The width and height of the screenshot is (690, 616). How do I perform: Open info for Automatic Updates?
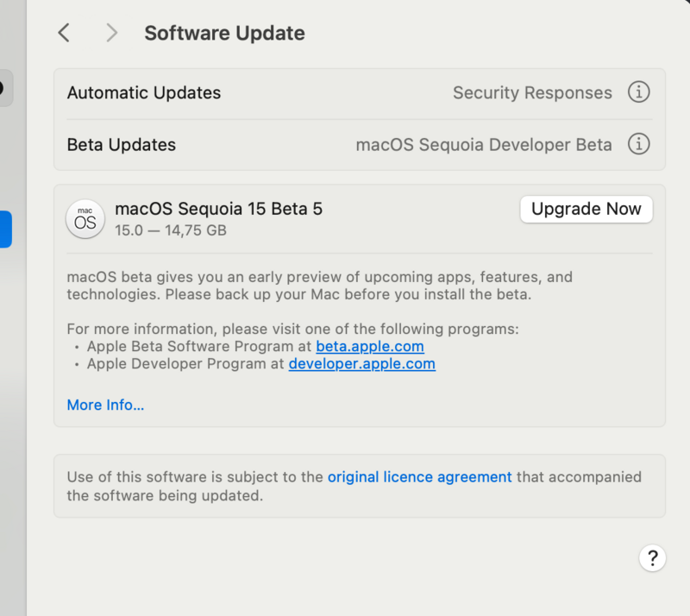(638, 92)
